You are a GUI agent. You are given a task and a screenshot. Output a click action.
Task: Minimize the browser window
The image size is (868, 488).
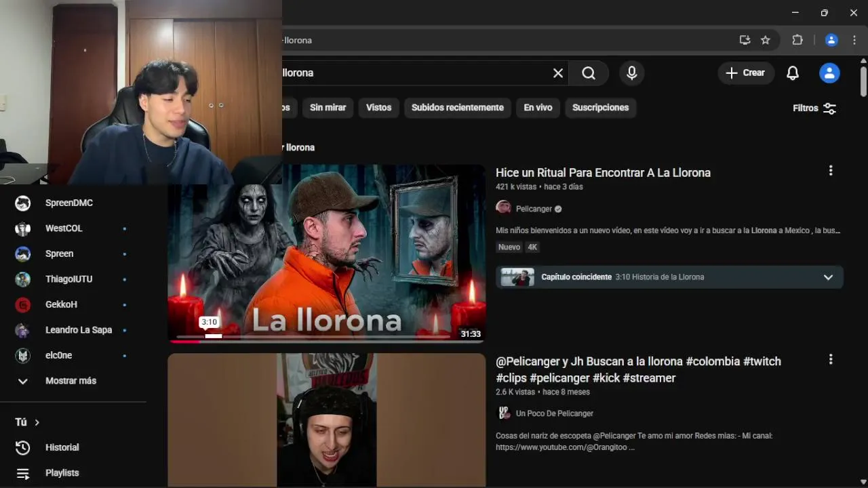tap(795, 13)
